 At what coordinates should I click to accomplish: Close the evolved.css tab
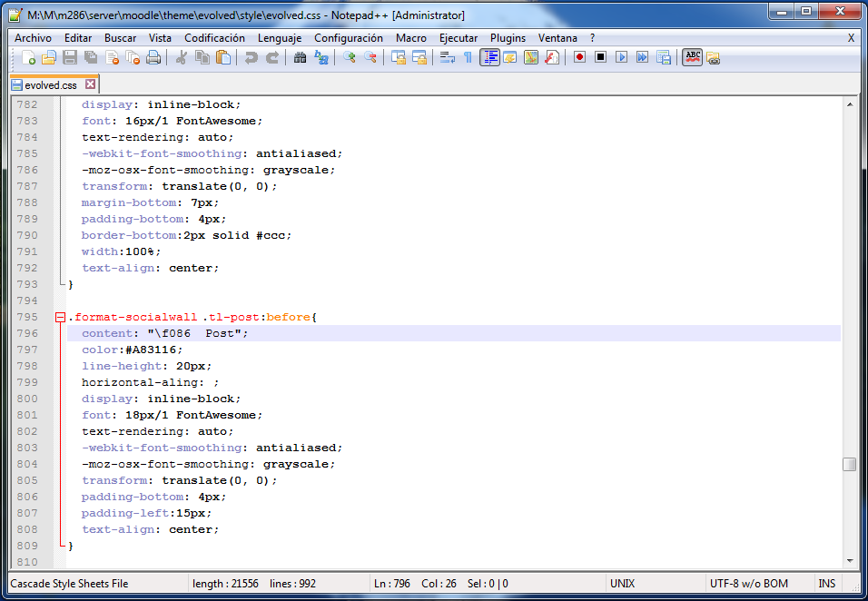[x=90, y=82]
